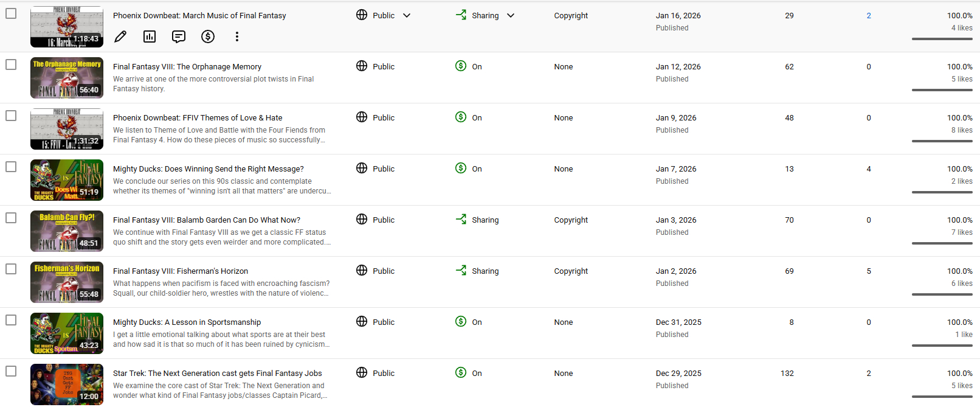Click globe visibility icon for Orphanage Memory video
The image size is (980, 407).
click(362, 66)
